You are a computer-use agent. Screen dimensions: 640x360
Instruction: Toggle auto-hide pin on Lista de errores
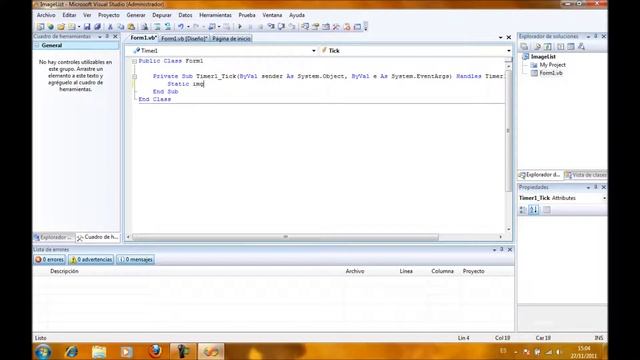(x=502, y=249)
